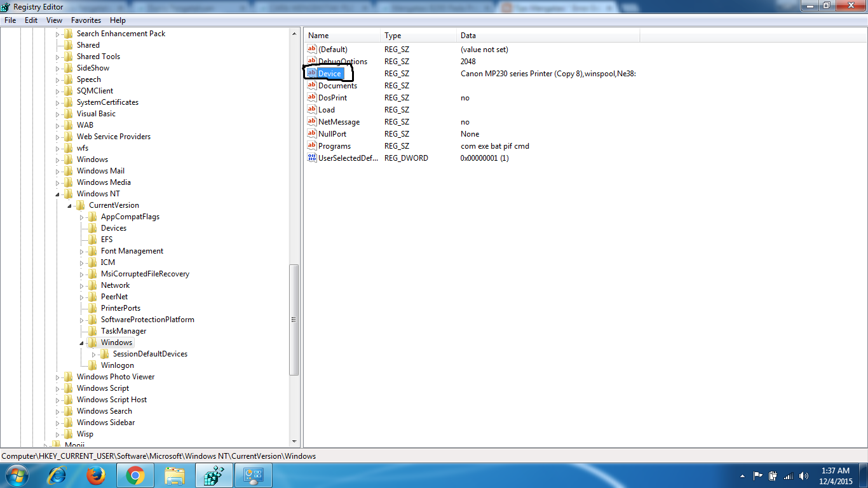Click the Winlogon folder icon
This screenshot has height=488, width=868.
click(93, 365)
